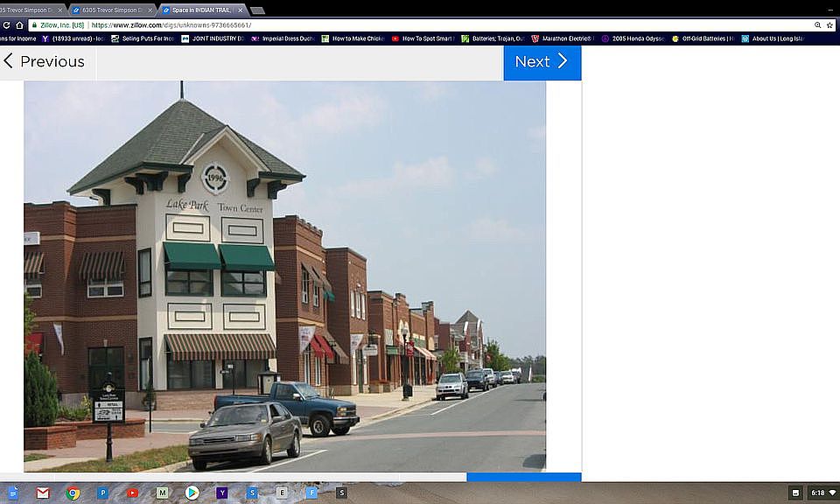Open Gmail from the shelf
This screenshot has width=840, height=504.
[43, 493]
